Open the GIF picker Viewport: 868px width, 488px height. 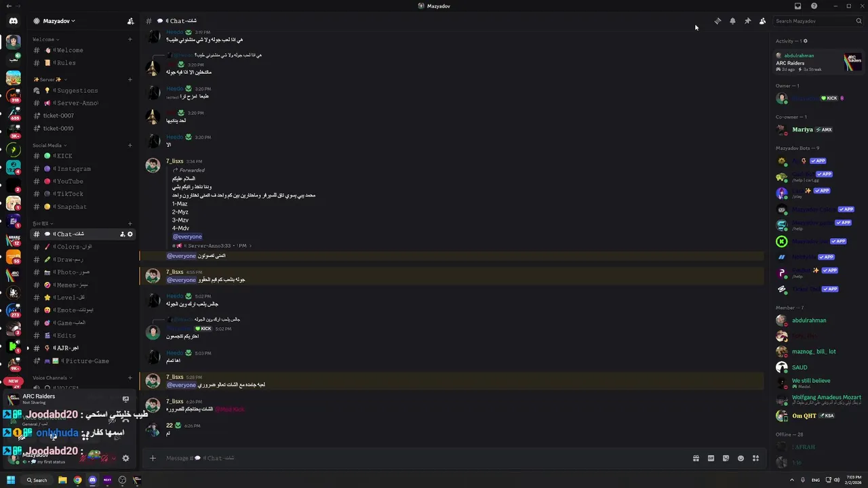pos(711,458)
